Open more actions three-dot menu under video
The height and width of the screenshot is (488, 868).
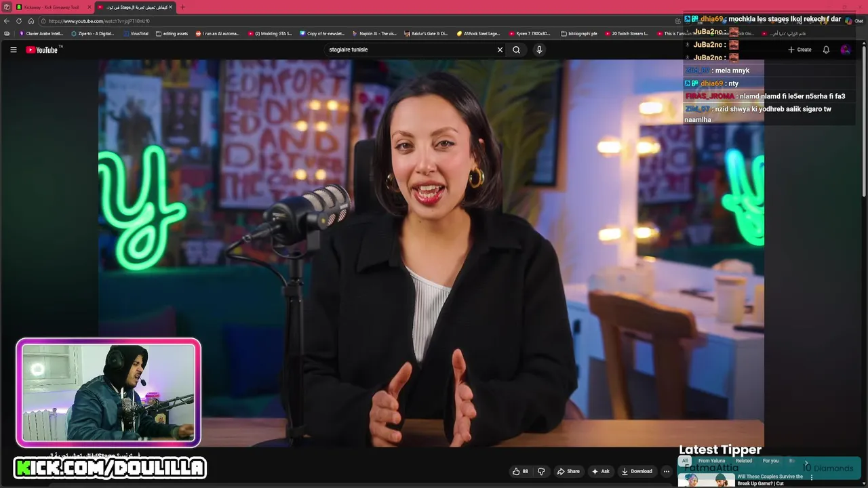tap(666, 471)
